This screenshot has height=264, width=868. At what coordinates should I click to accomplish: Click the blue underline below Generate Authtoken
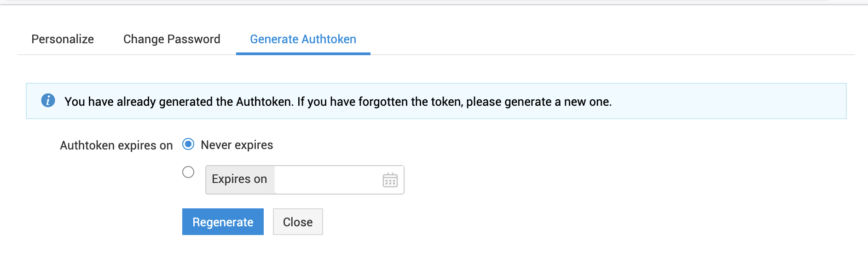click(x=303, y=53)
